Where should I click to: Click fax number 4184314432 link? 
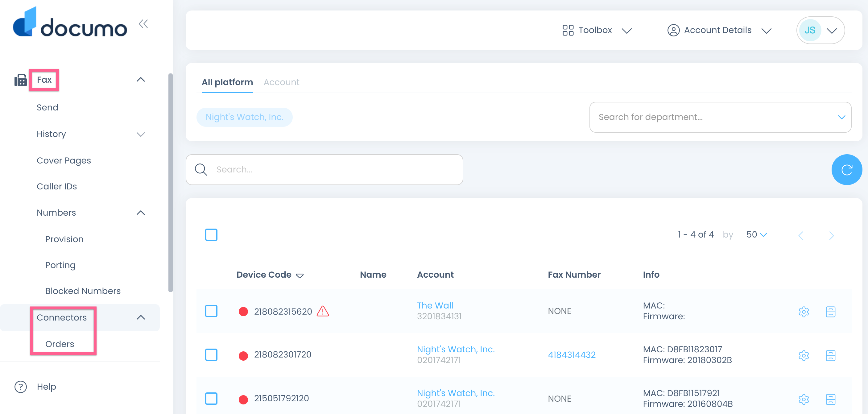572,355
